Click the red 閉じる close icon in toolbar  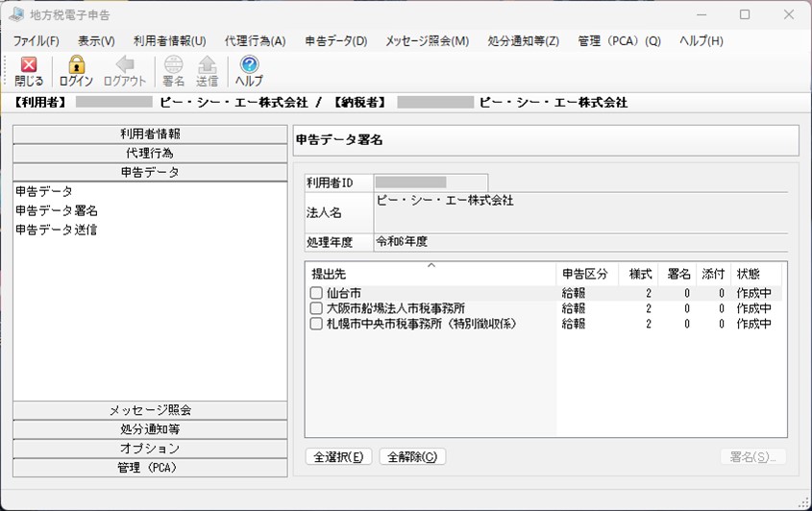(29, 64)
